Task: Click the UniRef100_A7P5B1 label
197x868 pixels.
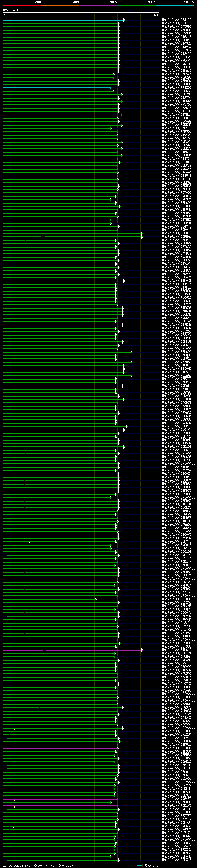Action: (177, 132)
